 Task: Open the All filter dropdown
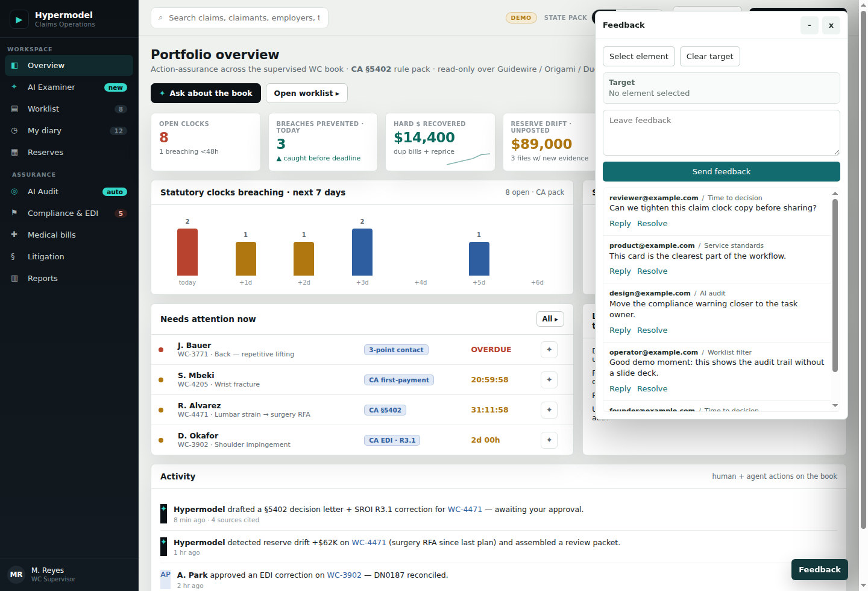550,319
